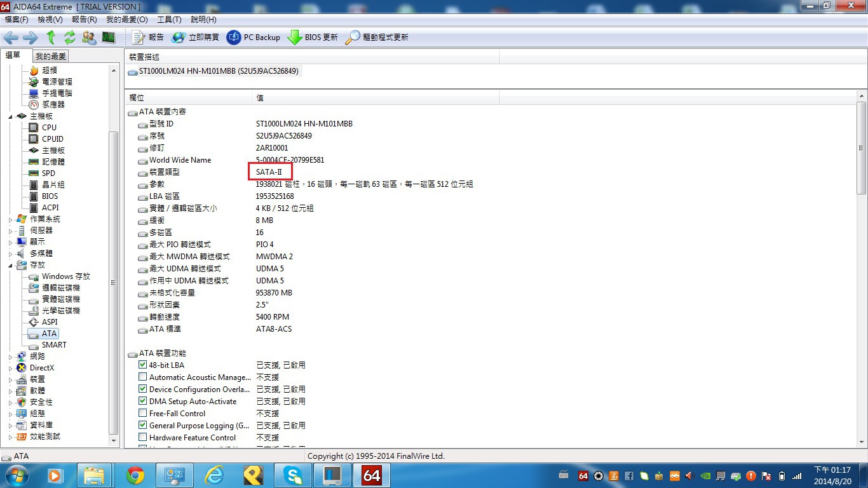Expand the 多媒體 multimedia node
Screen dimensions: 868x488
pos(10,254)
